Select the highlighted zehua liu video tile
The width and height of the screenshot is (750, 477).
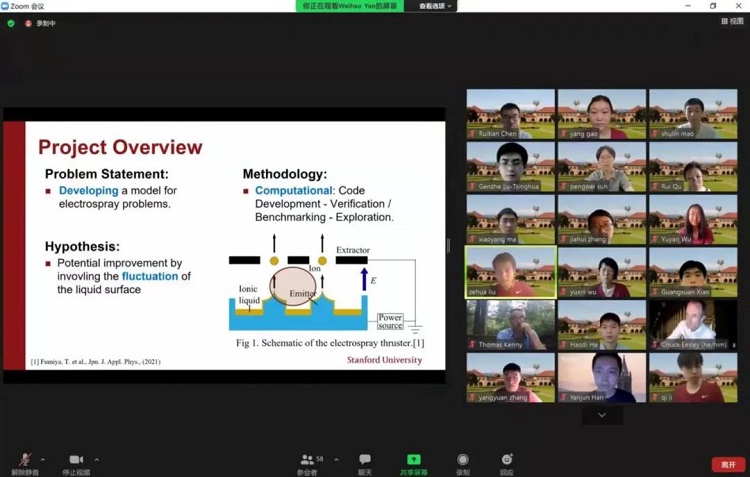tap(510, 272)
